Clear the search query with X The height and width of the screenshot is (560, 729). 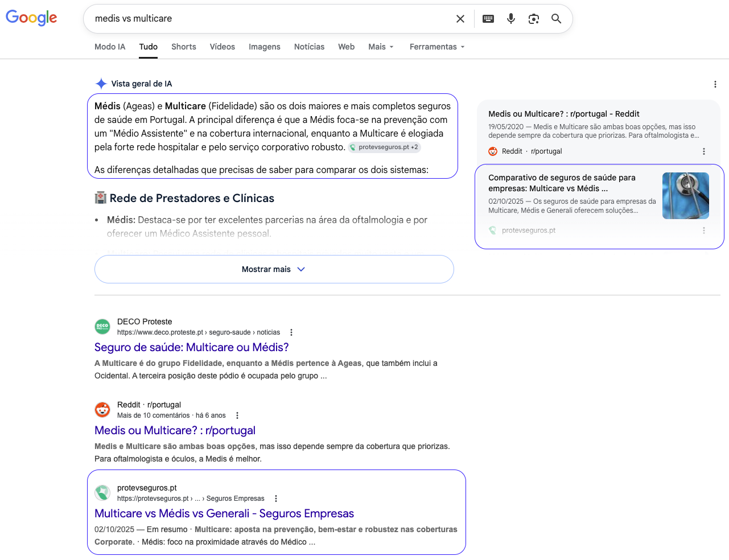[x=460, y=19]
